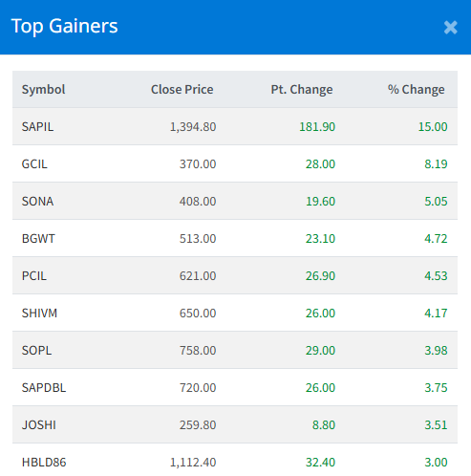Sort by the Symbol column header
The width and height of the screenshot is (471, 476).
pyautogui.click(x=43, y=90)
